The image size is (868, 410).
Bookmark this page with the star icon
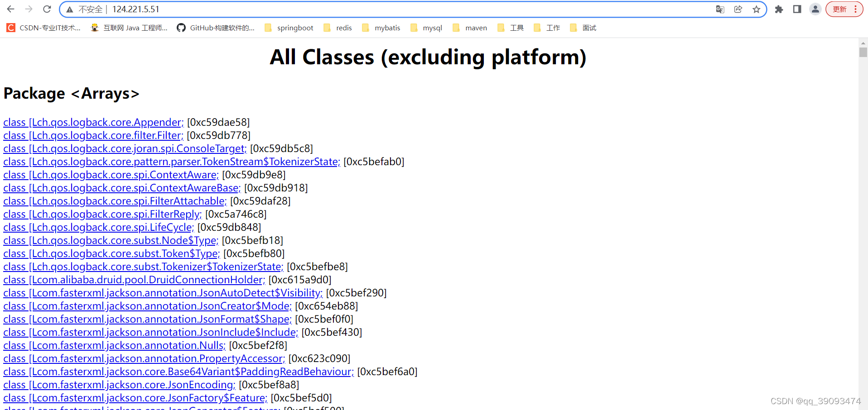756,10
